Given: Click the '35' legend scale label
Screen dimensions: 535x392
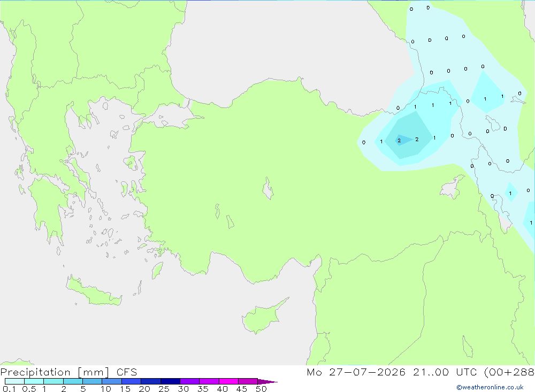Looking at the screenshot, I should pyautogui.click(x=203, y=389).
